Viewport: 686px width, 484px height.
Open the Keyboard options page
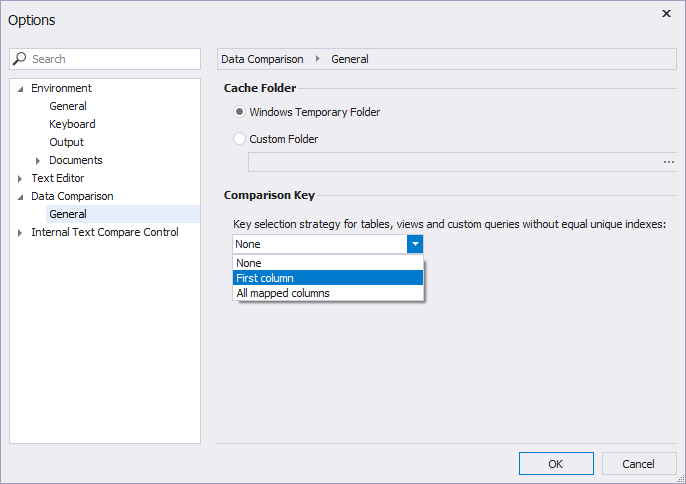tap(72, 124)
